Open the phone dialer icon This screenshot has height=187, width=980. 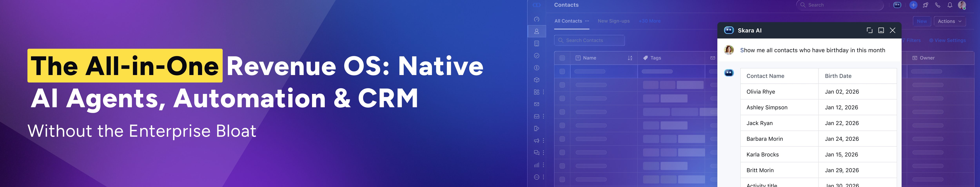938,5
